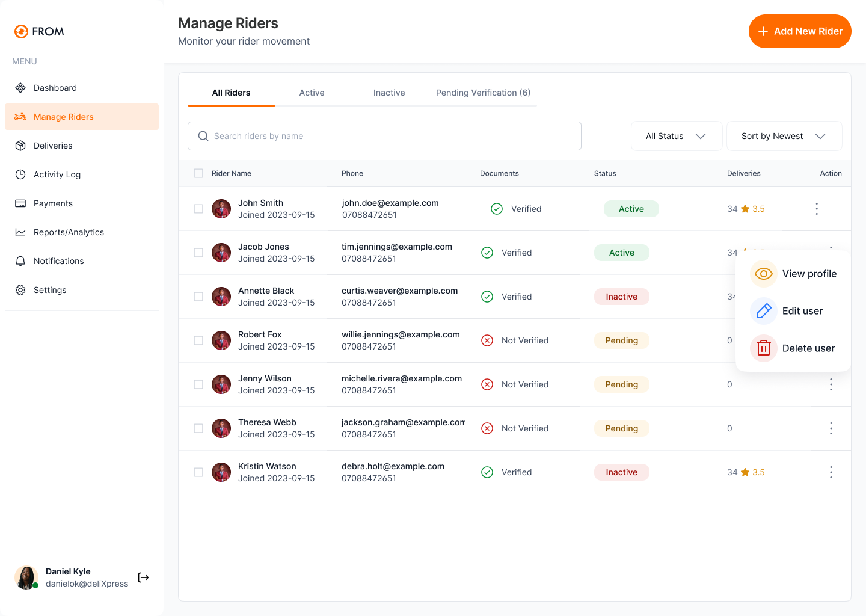Click the Search riders by name field
The height and width of the screenshot is (616, 866).
pos(384,136)
